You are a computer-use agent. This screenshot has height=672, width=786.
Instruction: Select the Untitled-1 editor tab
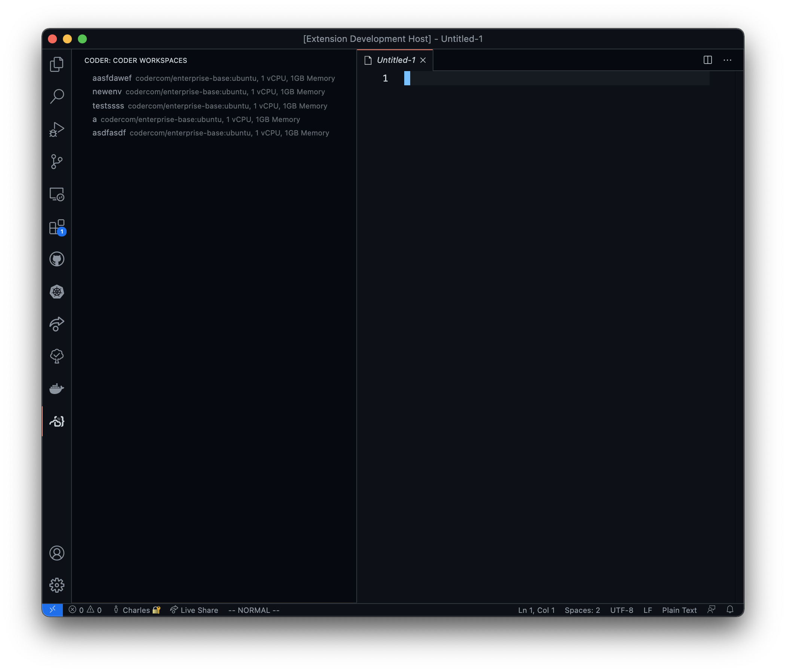394,60
